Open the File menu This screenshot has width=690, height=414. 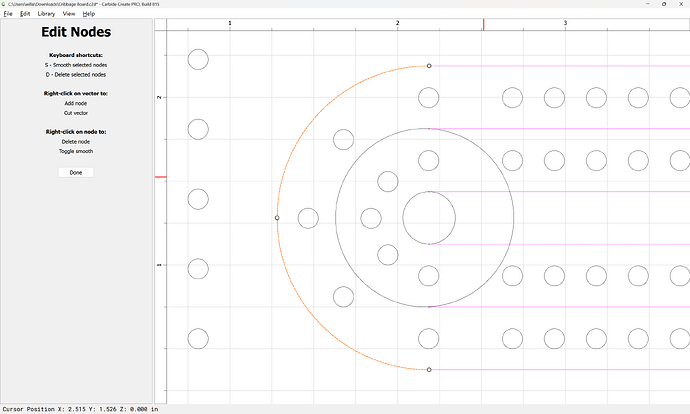coord(8,14)
